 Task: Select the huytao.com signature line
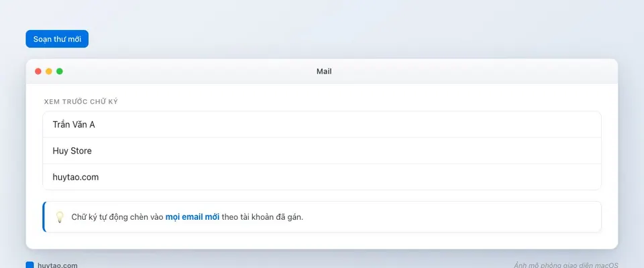pos(321,177)
